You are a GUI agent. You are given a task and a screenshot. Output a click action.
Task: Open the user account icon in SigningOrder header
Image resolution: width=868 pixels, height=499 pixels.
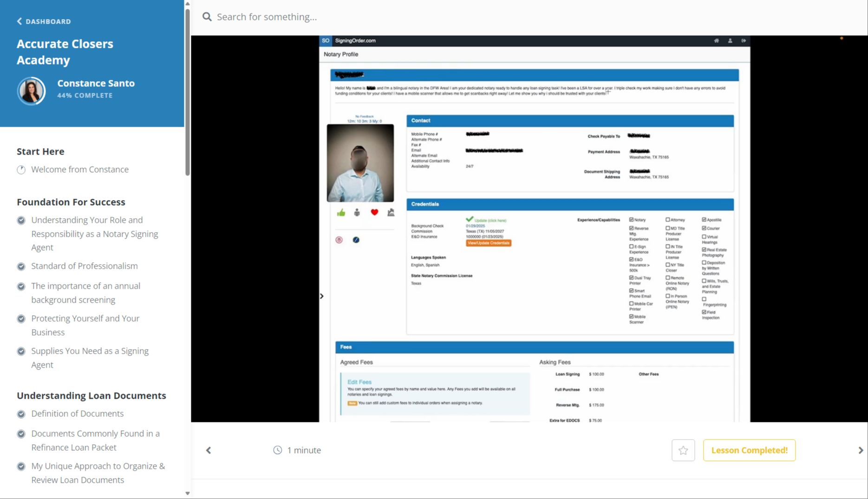[730, 41]
